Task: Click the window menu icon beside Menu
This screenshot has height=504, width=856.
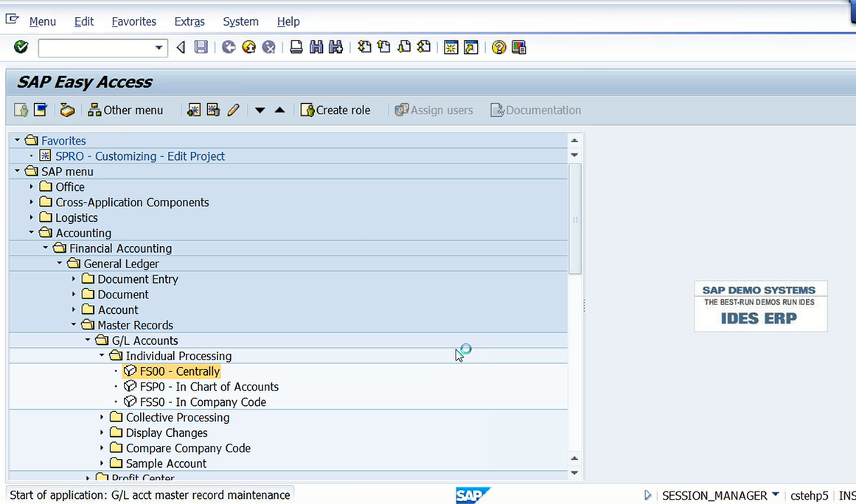Action: pos(12,19)
